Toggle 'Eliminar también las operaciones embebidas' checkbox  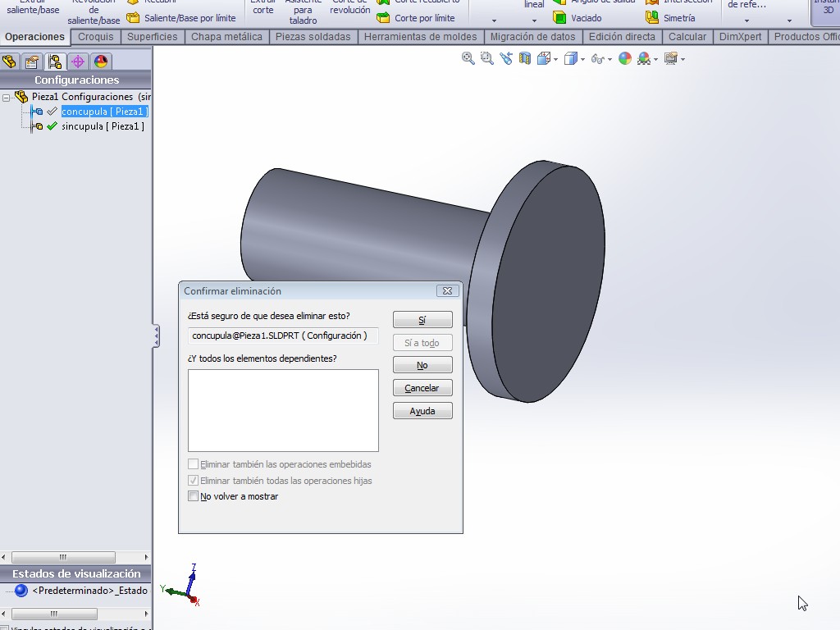point(194,464)
